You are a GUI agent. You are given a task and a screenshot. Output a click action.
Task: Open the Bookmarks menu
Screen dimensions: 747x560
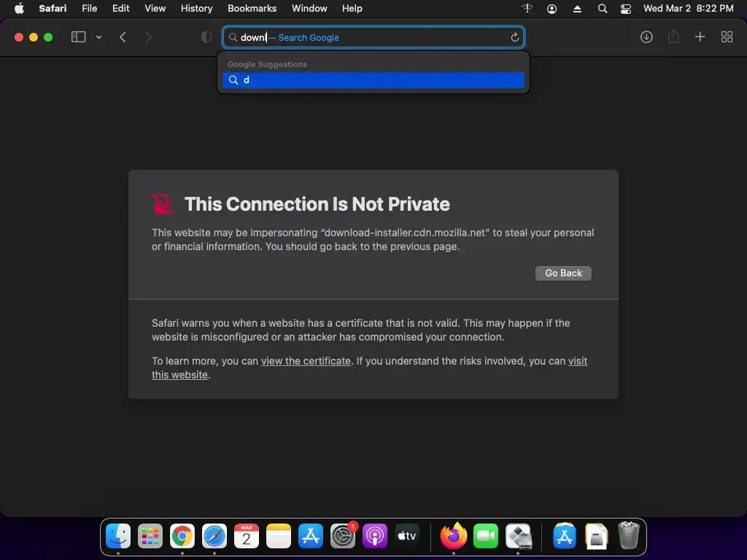point(252,9)
